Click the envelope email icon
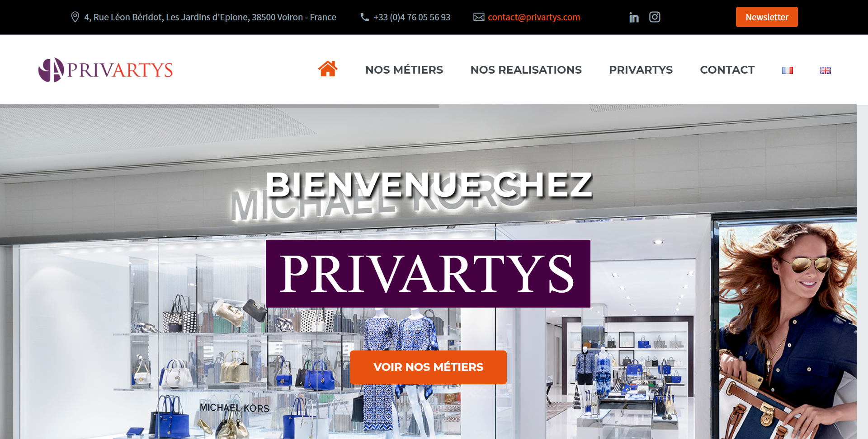The width and height of the screenshot is (868, 439). click(479, 17)
